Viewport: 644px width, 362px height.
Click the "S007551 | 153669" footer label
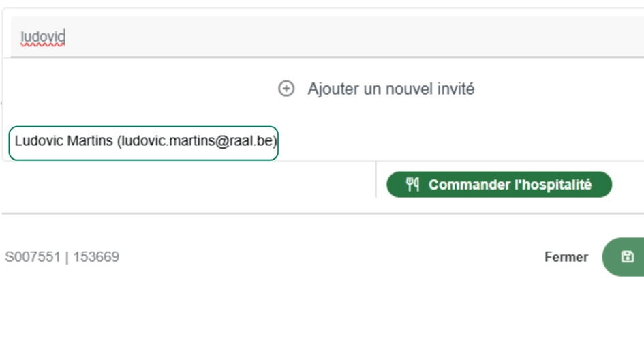(x=62, y=257)
